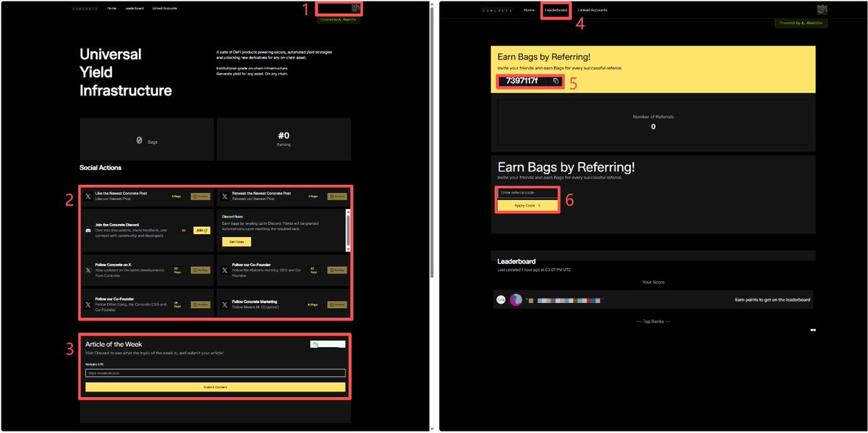Click the referral code text 7397117f
This screenshot has width=868, height=433.
click(522, 81)
